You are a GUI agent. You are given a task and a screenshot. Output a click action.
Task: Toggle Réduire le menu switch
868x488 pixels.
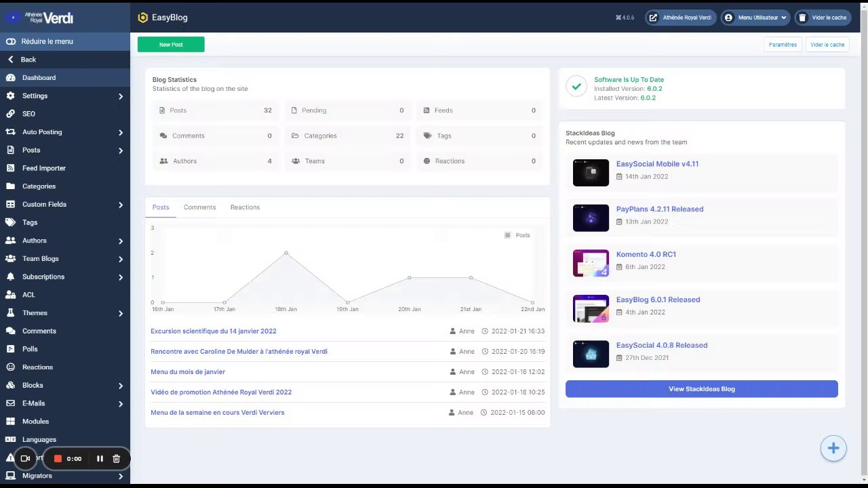[x=11, y=41]
